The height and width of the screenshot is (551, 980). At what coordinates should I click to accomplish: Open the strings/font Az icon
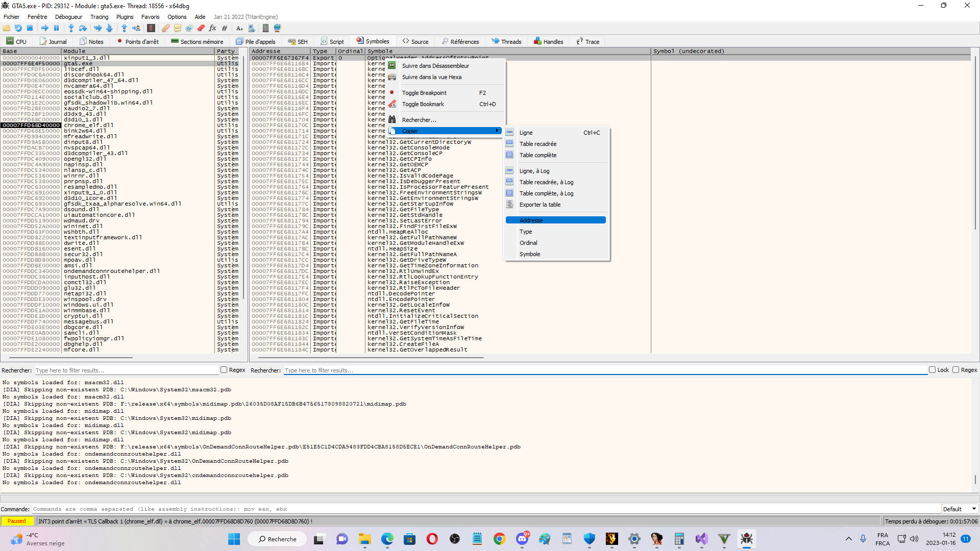(239, 28)
